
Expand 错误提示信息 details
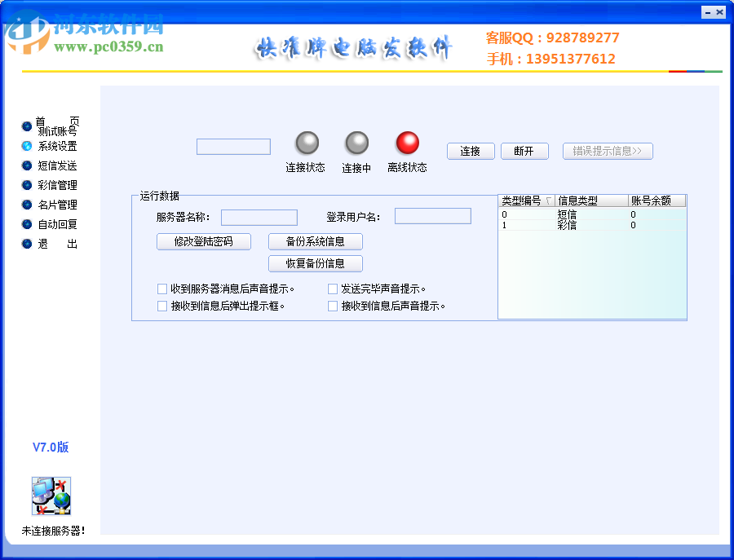[x=608, y=151]
